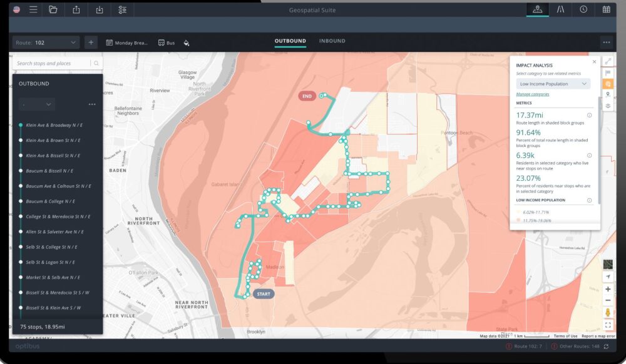Viewport: 626px width, 364px height.
Task: Add a new route with plus button
Action: coord(91,43)
